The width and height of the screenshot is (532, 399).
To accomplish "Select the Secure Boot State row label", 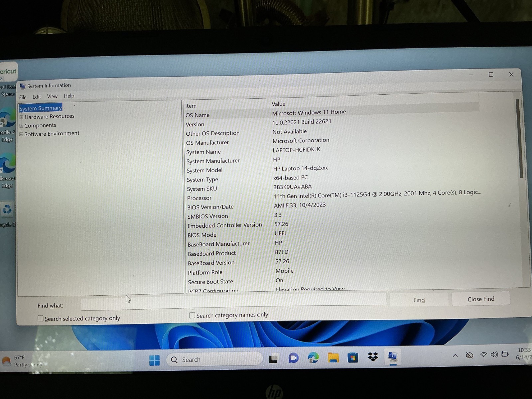I will click(x=210, y=282).
